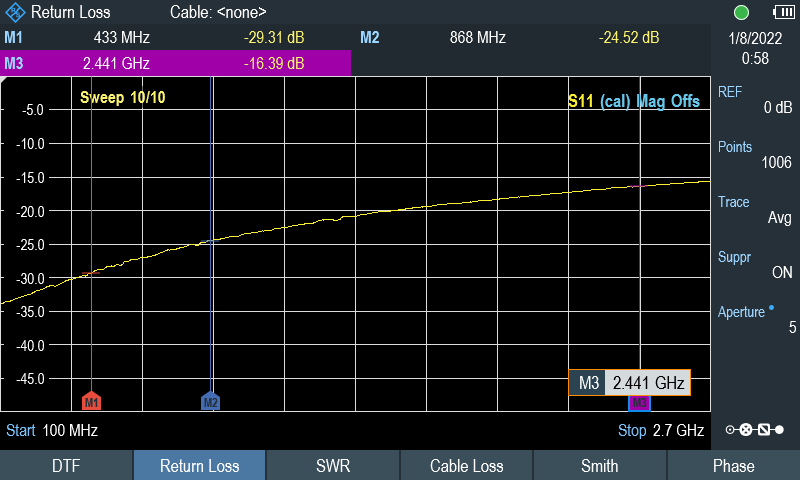Adjust the Aperture value 5
Screen dimensions: 800x480
tap(755, 320)
